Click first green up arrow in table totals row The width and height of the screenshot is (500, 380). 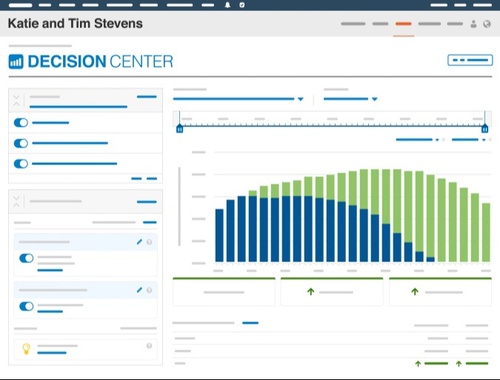tap(418, 363)
